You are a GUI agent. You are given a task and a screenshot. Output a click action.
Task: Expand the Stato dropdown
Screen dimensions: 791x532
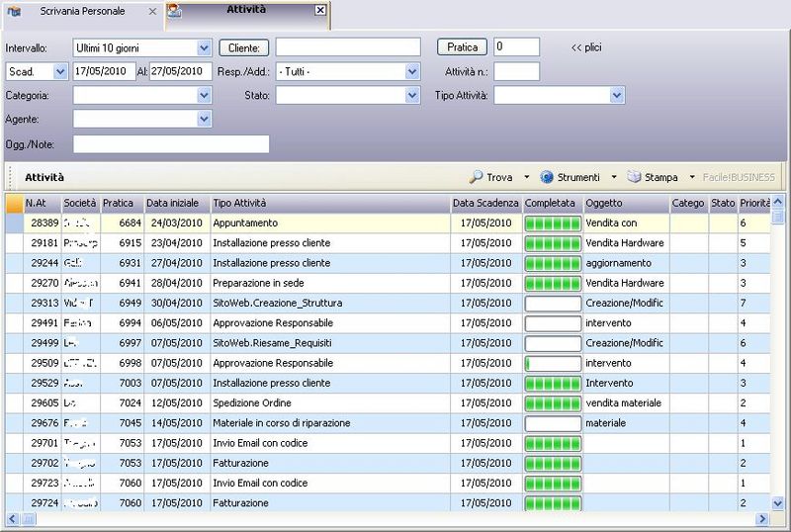click(x=412, y=95)
